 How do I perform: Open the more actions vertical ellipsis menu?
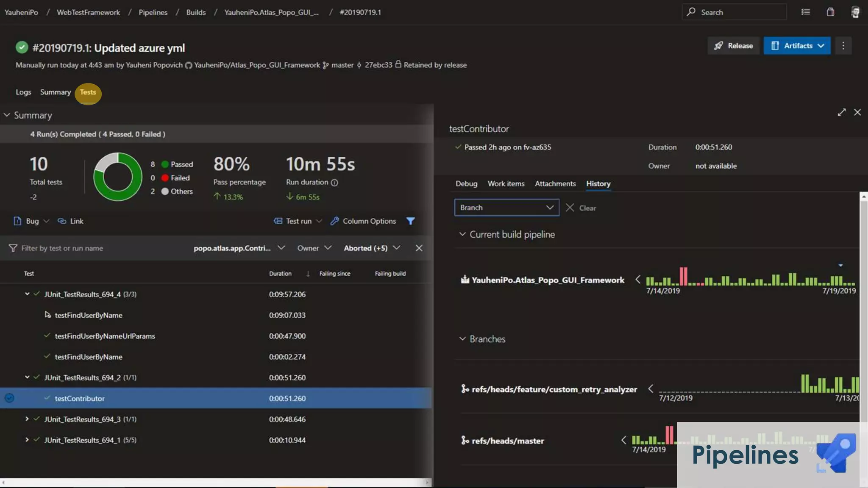[x=843, y=46]
